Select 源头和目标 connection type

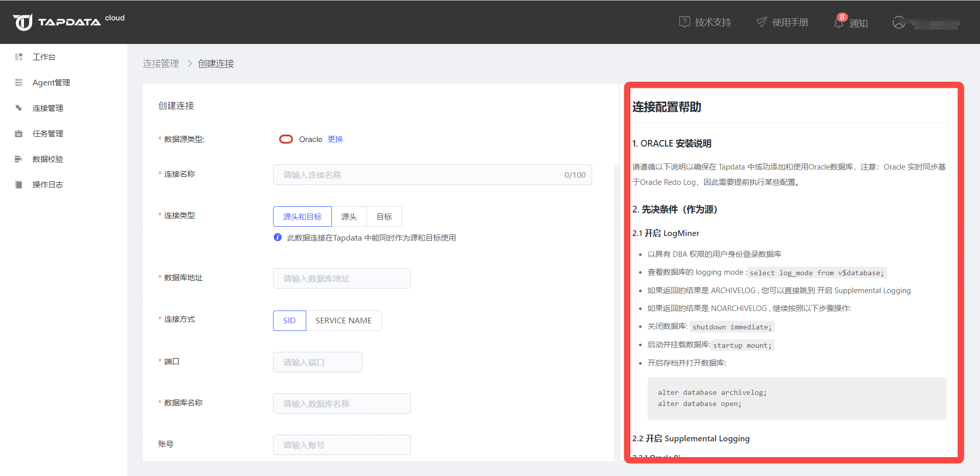[x=302, y=217]
